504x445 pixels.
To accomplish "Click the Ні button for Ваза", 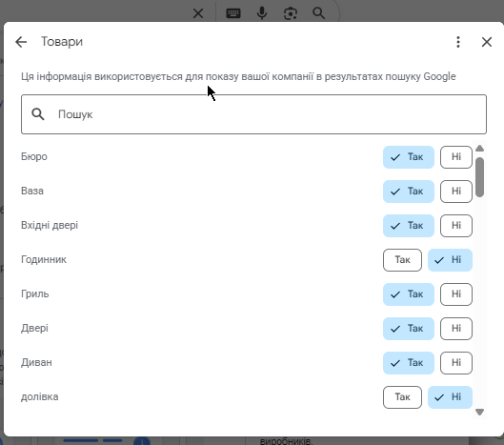I will coord(456,192).
